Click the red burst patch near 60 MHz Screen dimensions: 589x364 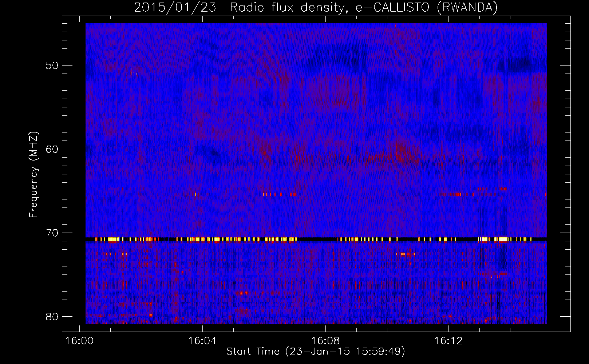click(402, 152)
